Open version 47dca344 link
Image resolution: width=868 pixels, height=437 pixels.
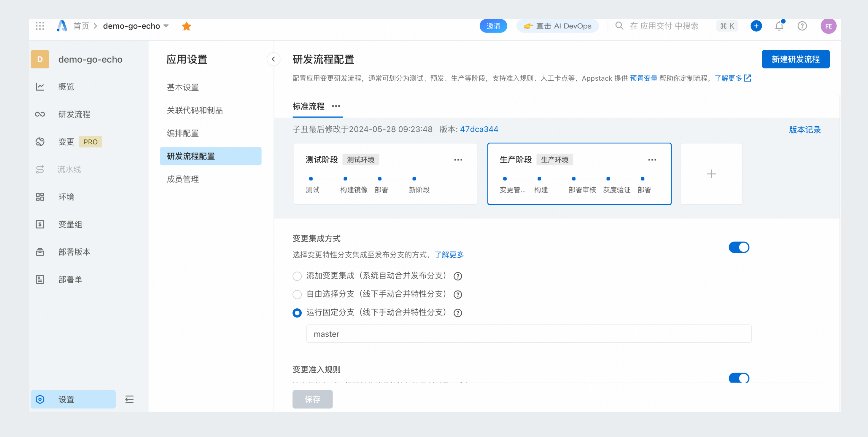[x=479, y=129]
